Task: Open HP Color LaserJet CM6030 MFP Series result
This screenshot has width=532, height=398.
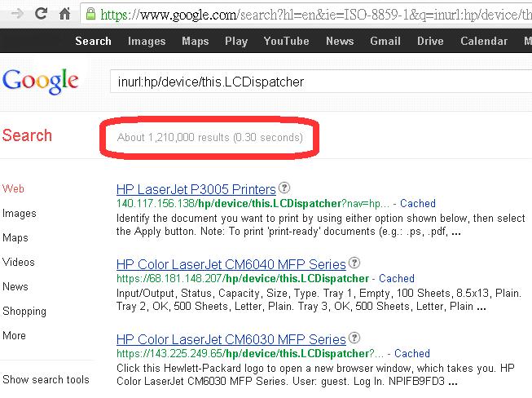Action: point(231,339)
